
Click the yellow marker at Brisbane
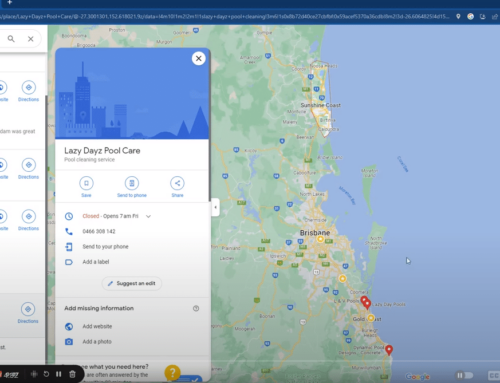click(x=320, y=239)
